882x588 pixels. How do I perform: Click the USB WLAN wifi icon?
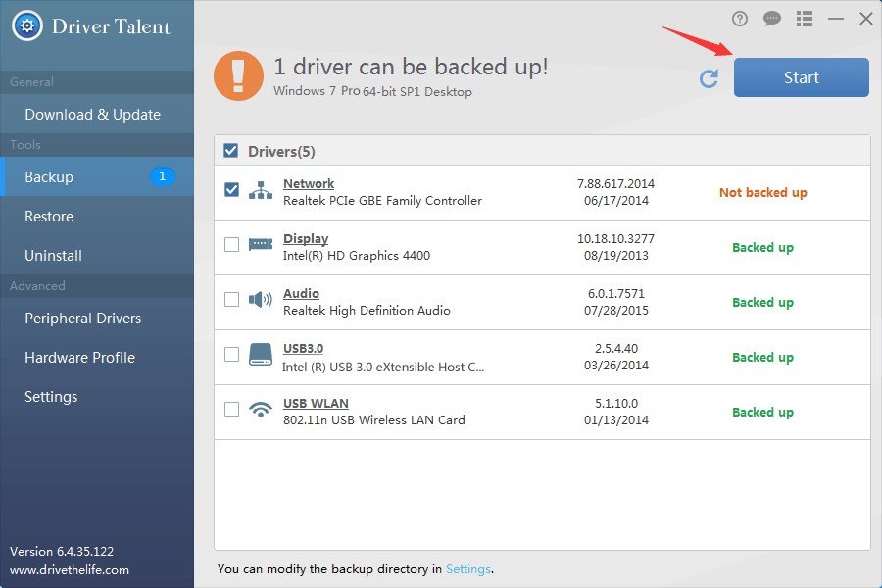point(261,409)
